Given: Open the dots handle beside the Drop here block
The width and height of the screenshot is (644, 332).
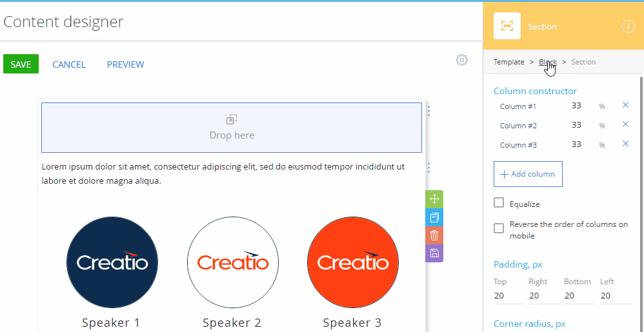Looking at the screenshot, I should 428,111.
